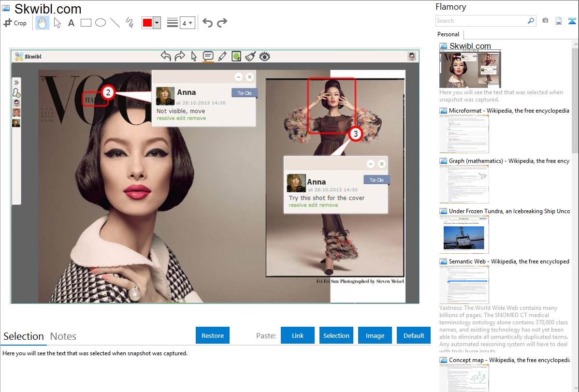Pick the ellipse shape tool
579x392 pixels.
(x=101, y=23)
